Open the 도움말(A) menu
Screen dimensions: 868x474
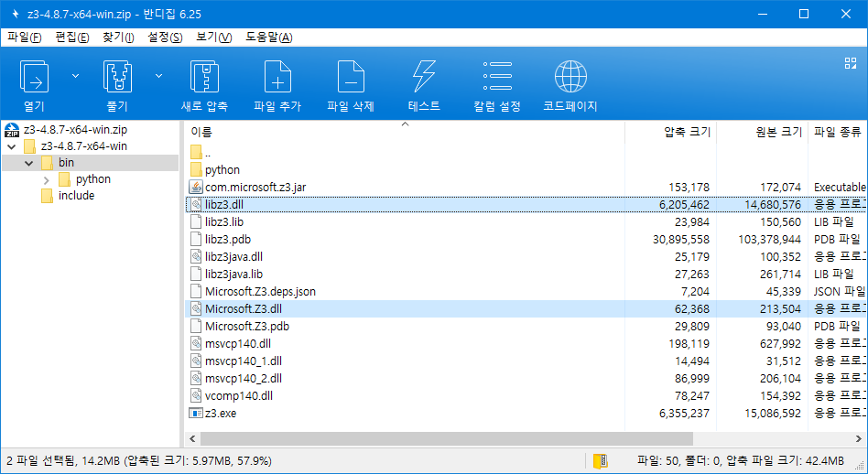pyautogui.click(x=269, y=37)
